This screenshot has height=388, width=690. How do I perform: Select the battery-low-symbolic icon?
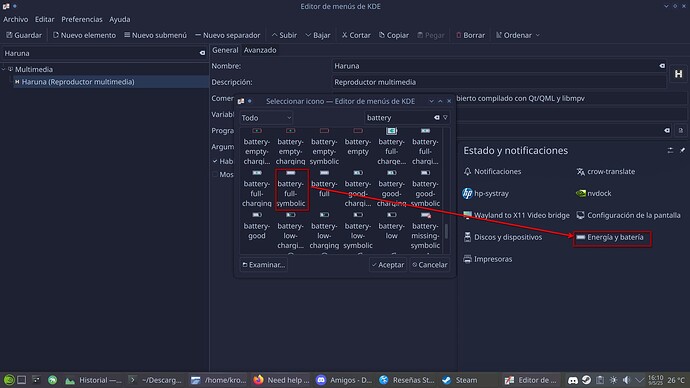358,231
